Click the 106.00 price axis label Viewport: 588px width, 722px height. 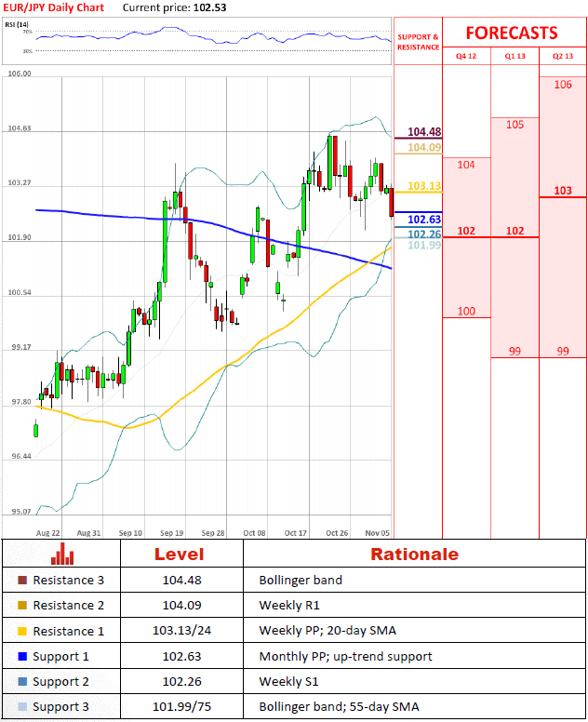[20, 74]
